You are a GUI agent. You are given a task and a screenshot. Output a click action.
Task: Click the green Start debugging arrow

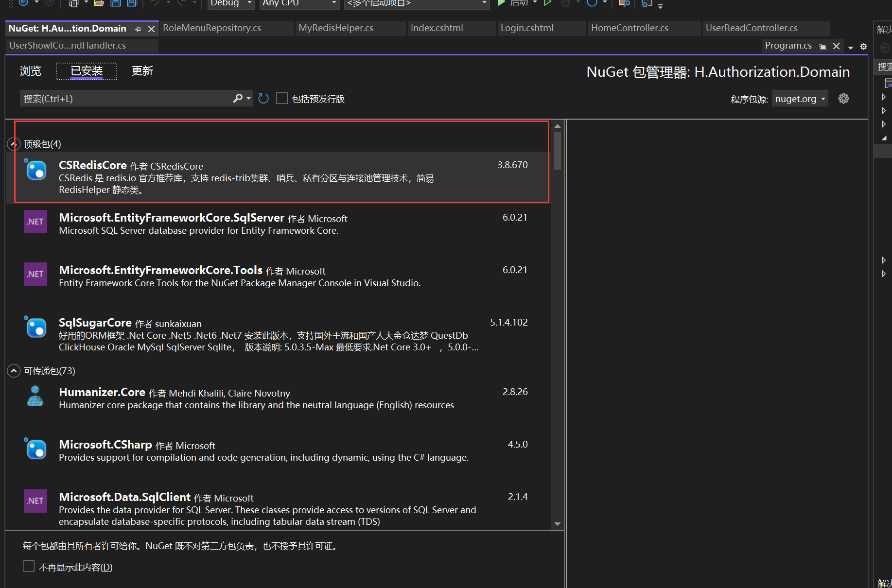(501, 3)
